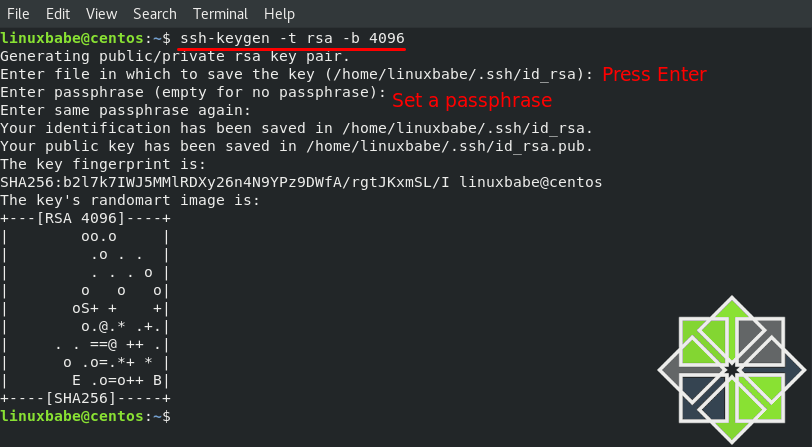
Task: Click the ssh-keygen command text
Action: (x=292, y=38)
